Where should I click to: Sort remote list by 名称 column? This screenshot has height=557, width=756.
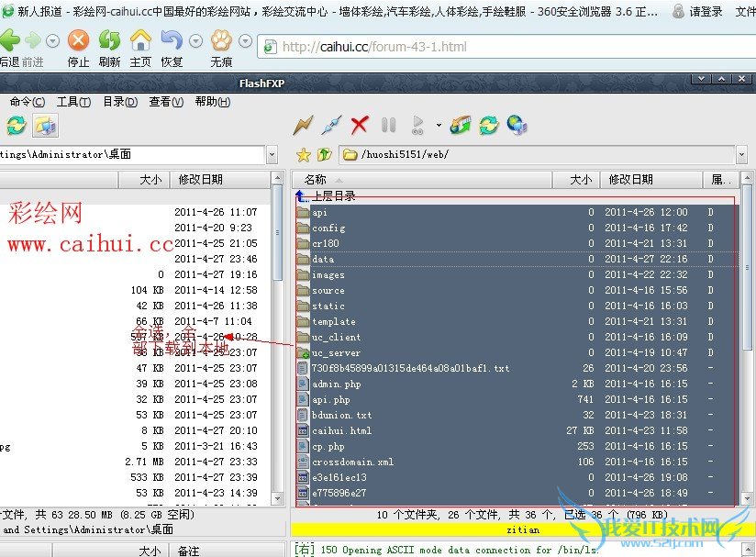[422, 180]
